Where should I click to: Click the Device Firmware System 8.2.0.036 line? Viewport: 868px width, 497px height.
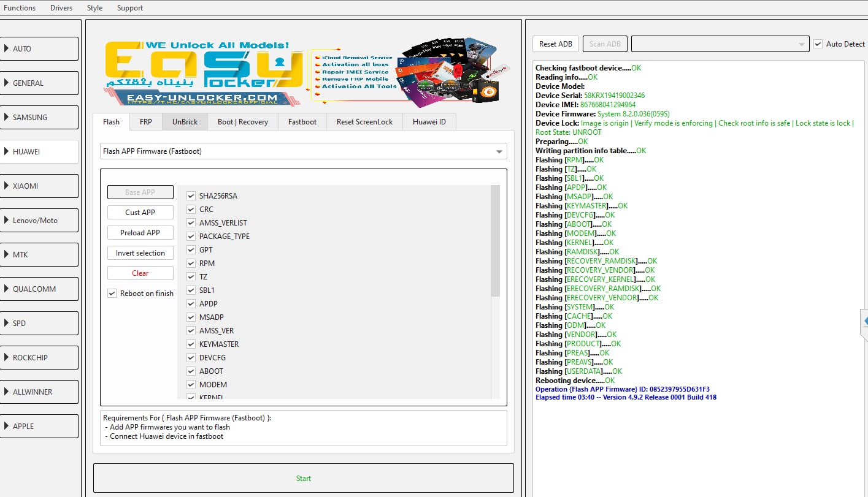click(602, 114)
